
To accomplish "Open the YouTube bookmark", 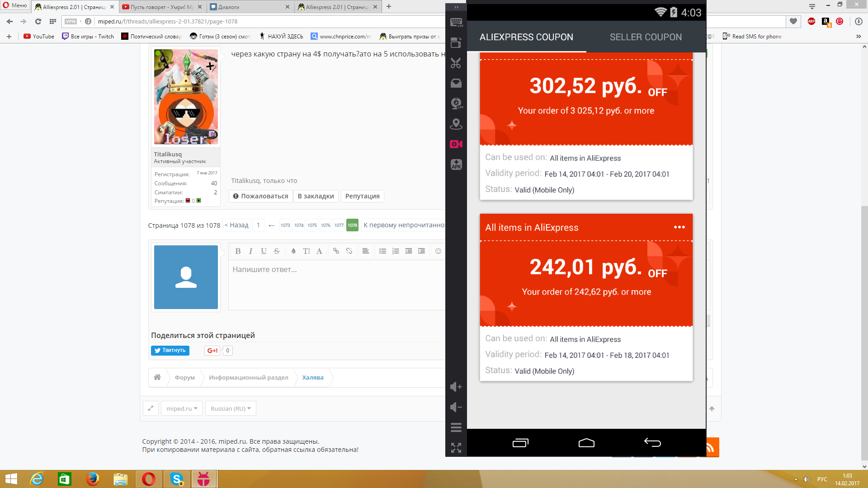I will 39,37.
